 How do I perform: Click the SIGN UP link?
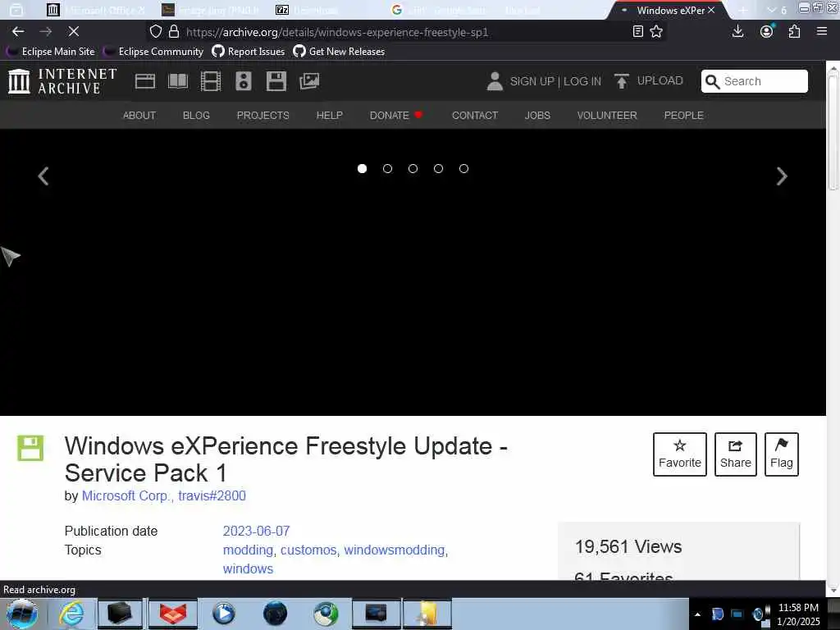tap(532, 81)
